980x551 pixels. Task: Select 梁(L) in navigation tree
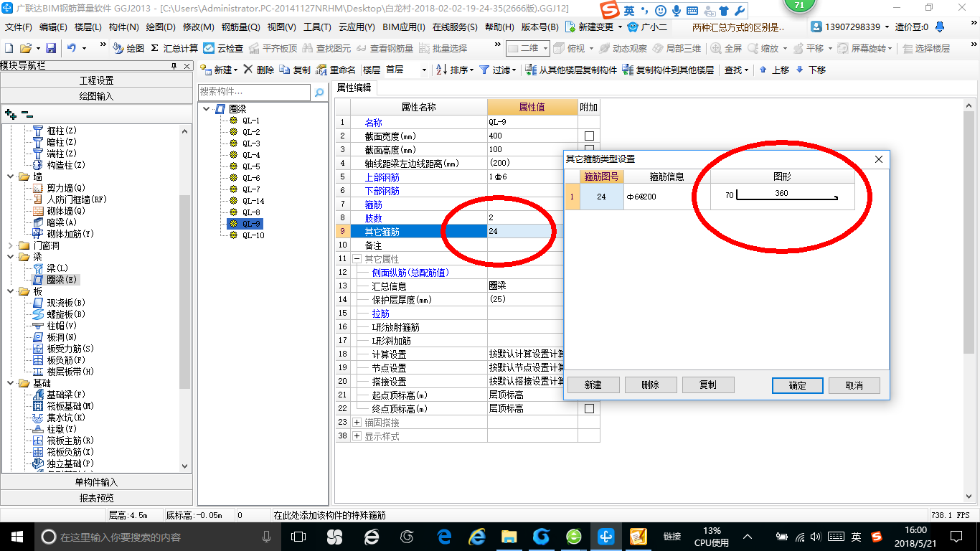click(56, 268)
